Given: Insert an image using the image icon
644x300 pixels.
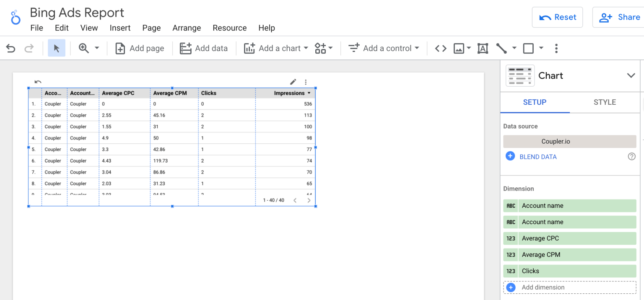Looking at the screenshot, I should pos(459,48).
